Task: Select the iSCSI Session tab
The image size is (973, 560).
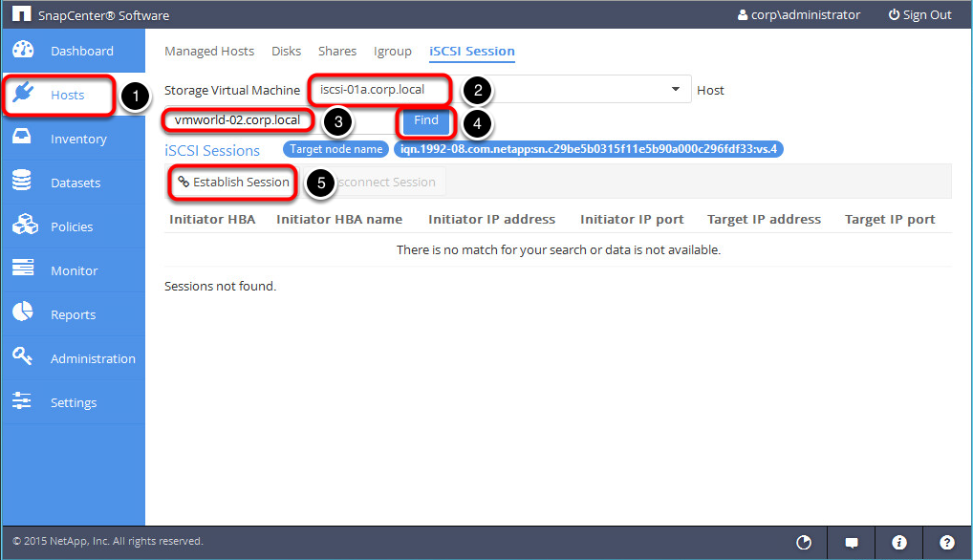Action: click(471, 52)
